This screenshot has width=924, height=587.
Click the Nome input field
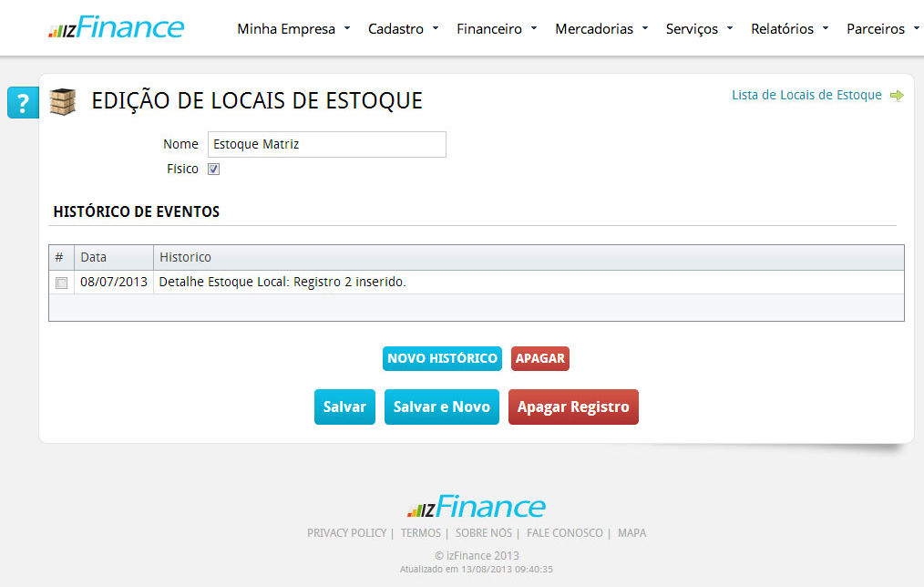point(327,145)
